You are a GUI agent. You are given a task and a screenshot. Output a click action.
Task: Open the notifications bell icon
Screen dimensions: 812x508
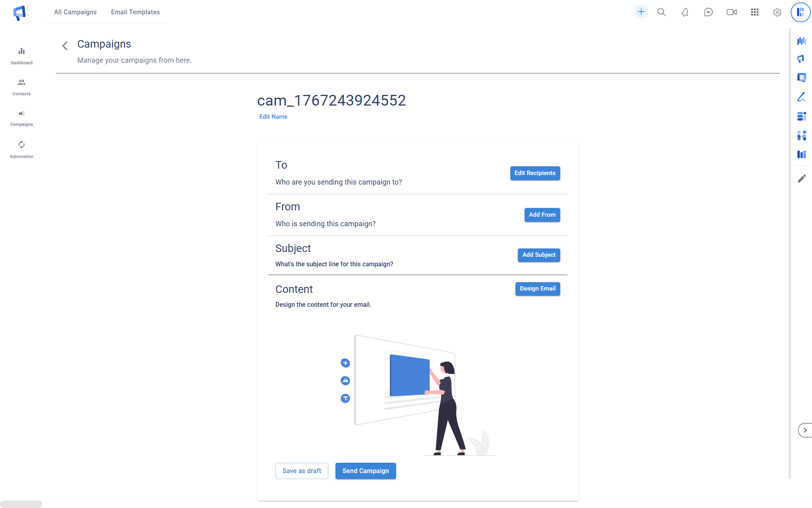tap(685, 12)
